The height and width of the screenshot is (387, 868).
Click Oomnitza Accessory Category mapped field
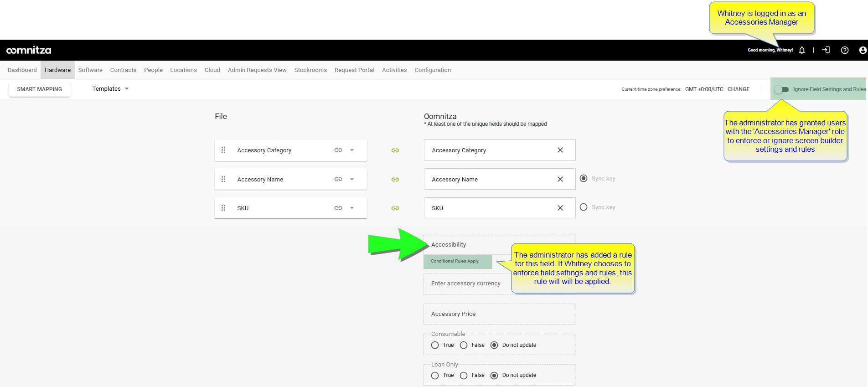tap(500, 150)
